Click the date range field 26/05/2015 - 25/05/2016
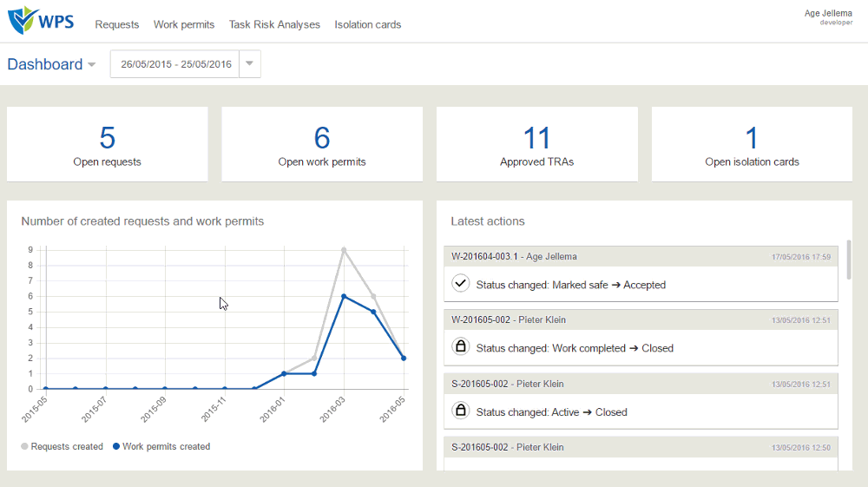868x487 pixels. [175, 64]
